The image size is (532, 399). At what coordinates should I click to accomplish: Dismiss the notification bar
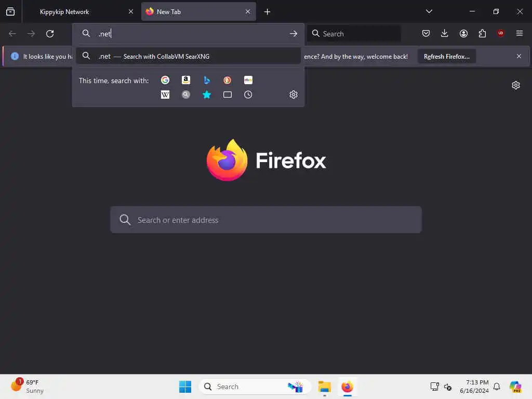[x=519, y=56]
